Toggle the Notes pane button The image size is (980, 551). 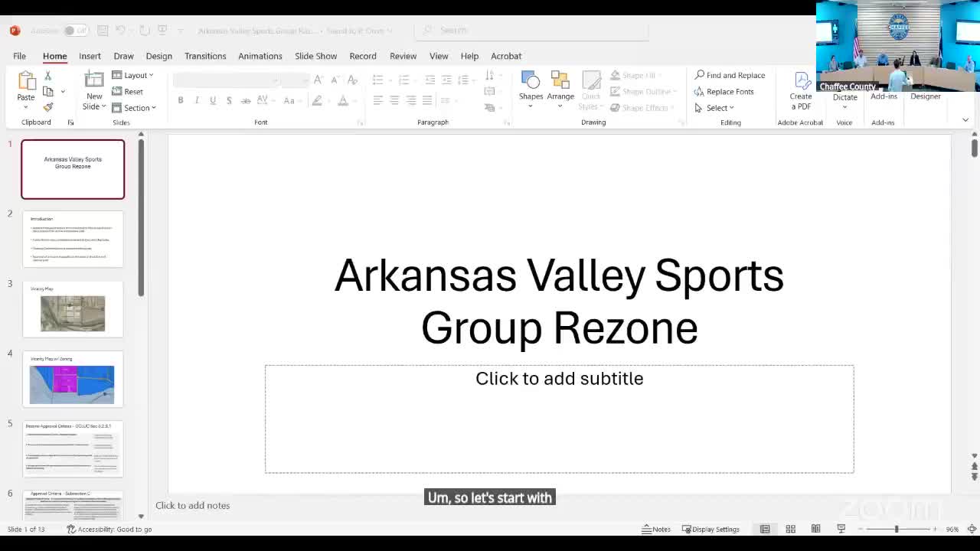click(656, 529)
